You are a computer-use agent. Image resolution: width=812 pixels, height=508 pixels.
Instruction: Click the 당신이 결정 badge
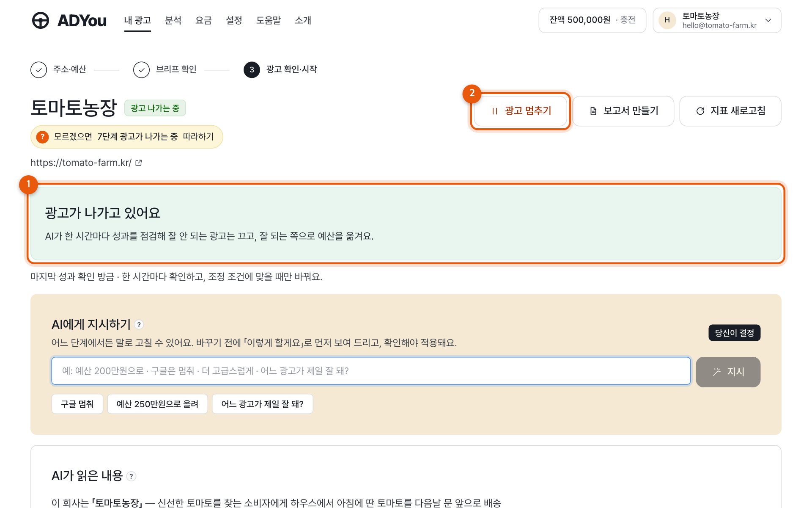pyautogui.click(x=734, y=333)
